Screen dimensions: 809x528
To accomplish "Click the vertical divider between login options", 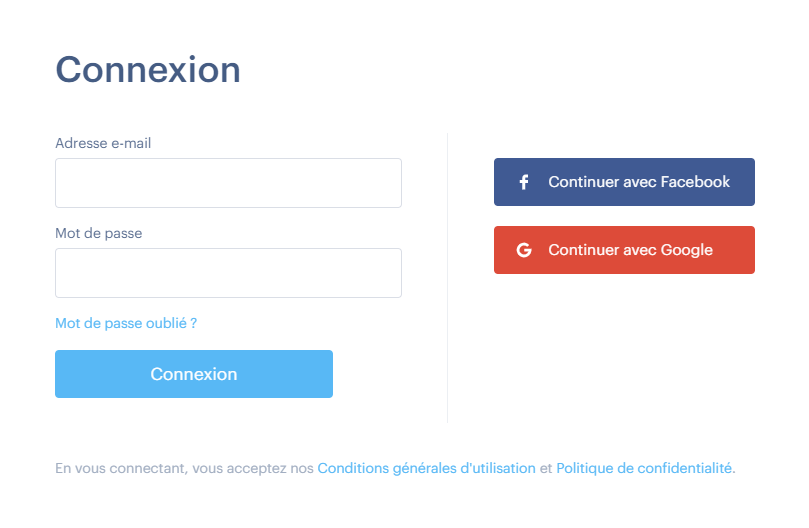I will coord(447,278).
